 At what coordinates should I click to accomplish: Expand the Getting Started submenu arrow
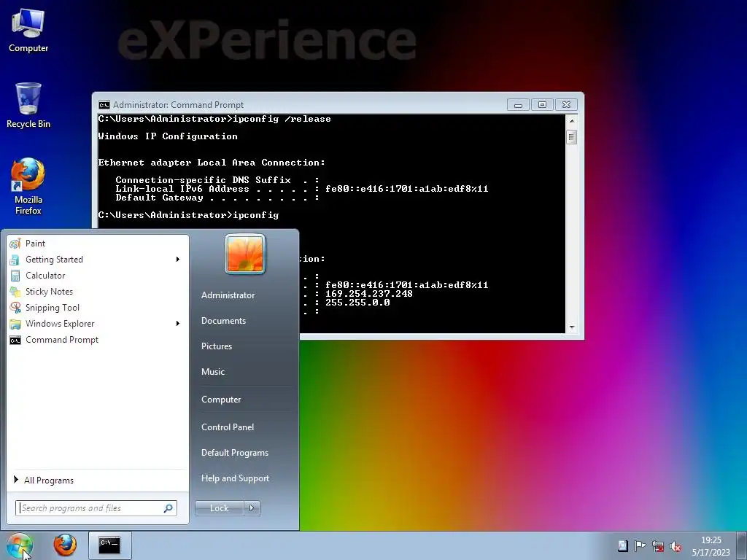(x=178, y=260)
